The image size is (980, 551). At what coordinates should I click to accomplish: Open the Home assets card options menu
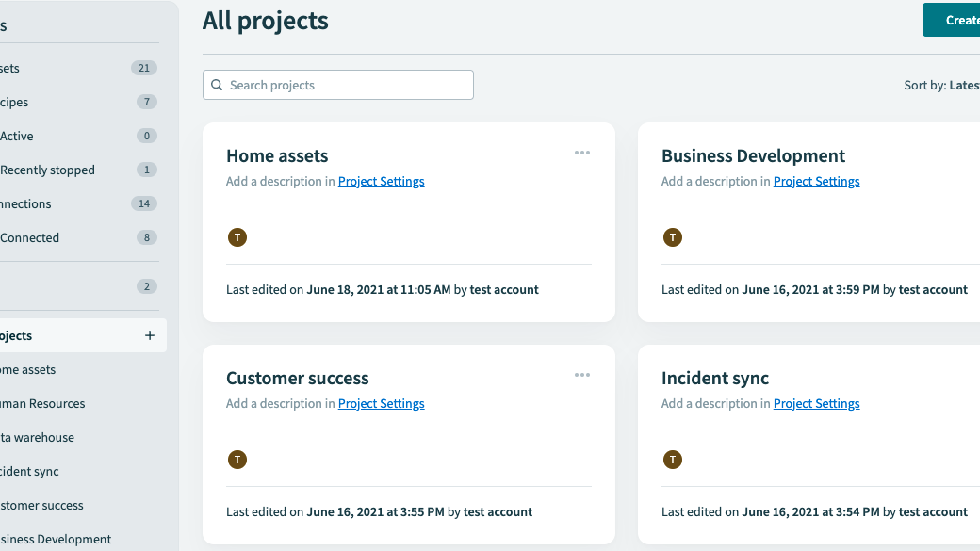click(582, 153)
